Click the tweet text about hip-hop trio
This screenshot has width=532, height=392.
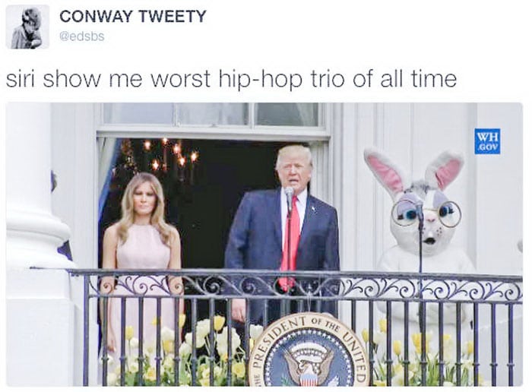click(231, 78)
